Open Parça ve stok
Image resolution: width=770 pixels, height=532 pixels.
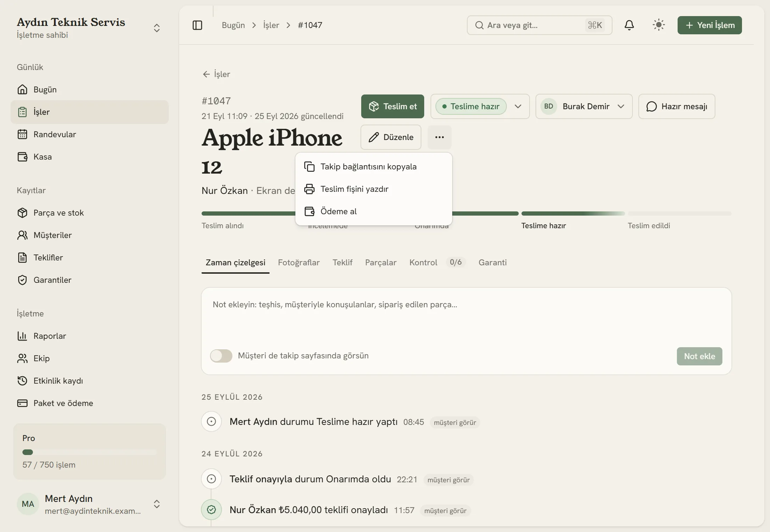[x=90, y=213]
